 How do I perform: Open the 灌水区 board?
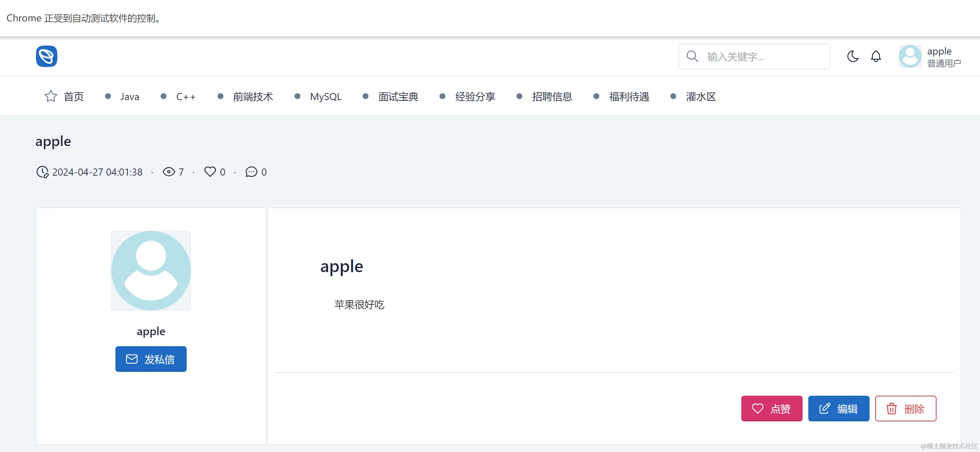point(701,97)
